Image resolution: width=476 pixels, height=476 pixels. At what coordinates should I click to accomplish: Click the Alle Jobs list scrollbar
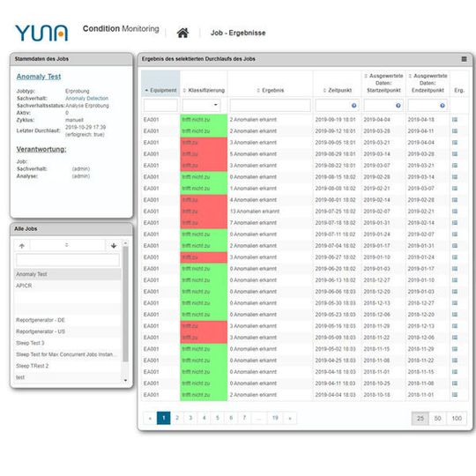click(x=125, y=303)
